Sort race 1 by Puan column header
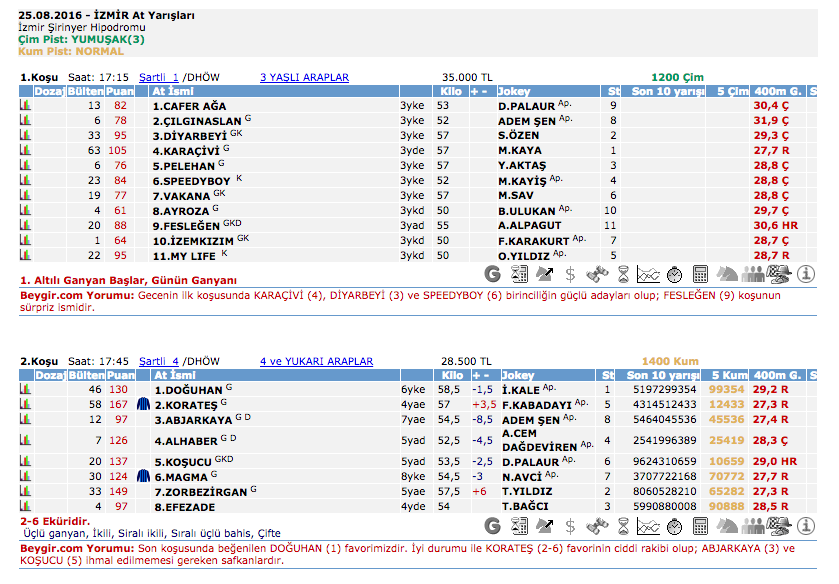839x584 pixels. [121, 91]
